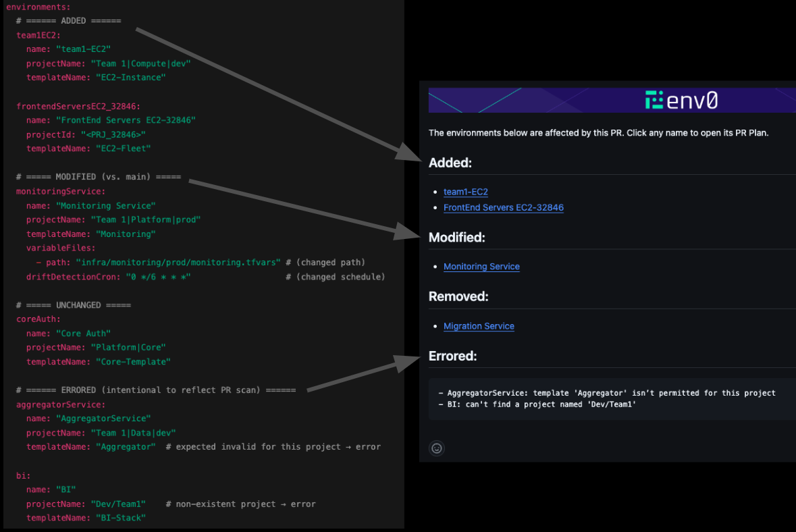Image resolution: width=796 pixels, height=532 pixels.
Task: Open the emoji reaction picker
Action: [x=436, y=448]
